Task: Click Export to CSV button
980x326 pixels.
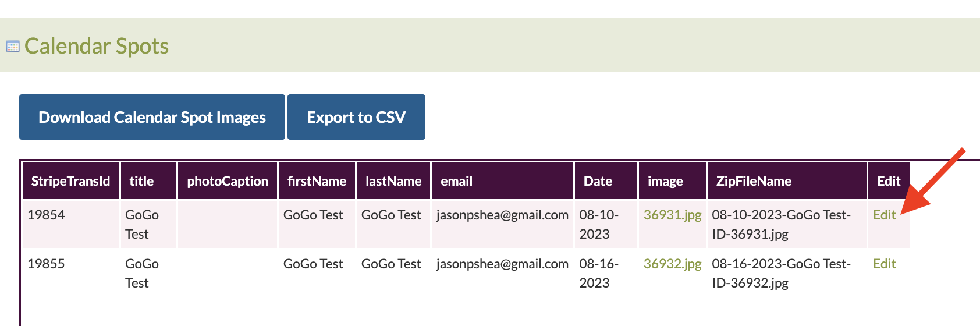Action: click(x=356, y=117)
